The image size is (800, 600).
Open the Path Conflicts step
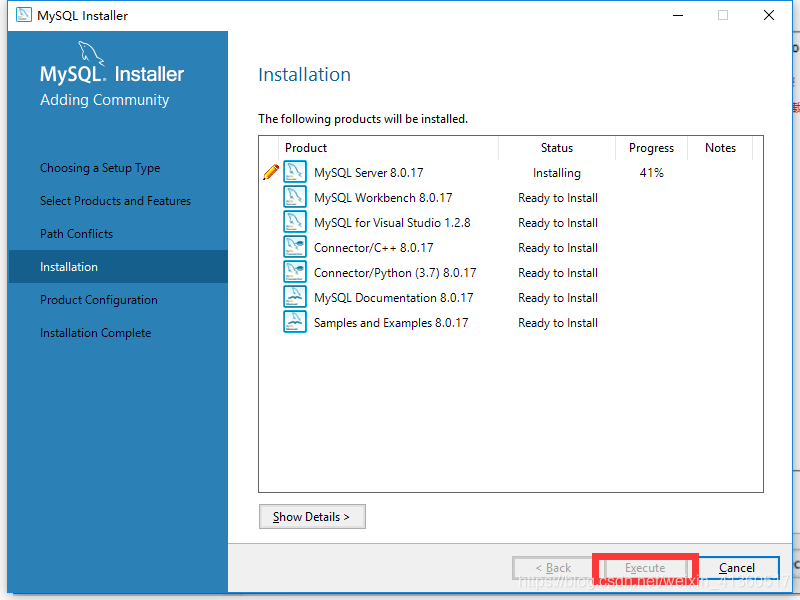point(77,234)
